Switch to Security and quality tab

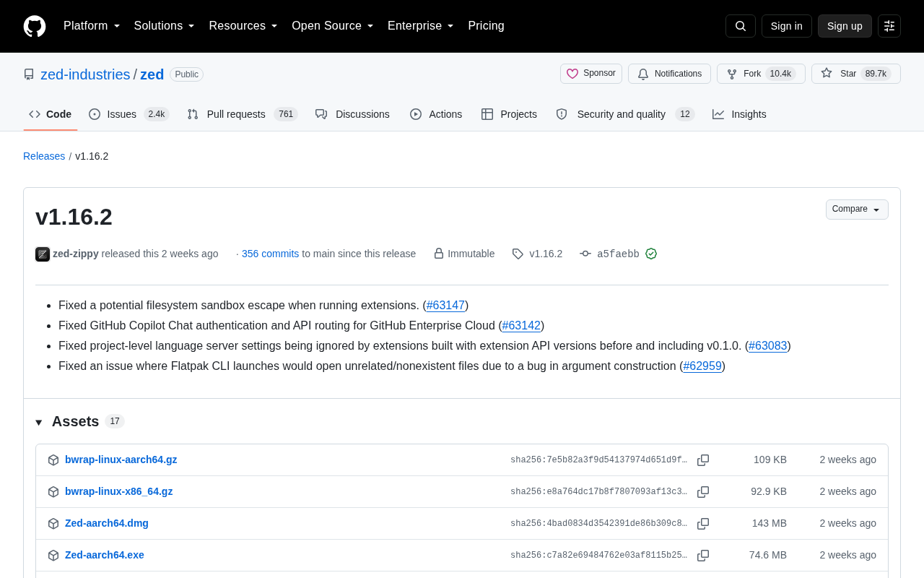click(x=625, y=114)
